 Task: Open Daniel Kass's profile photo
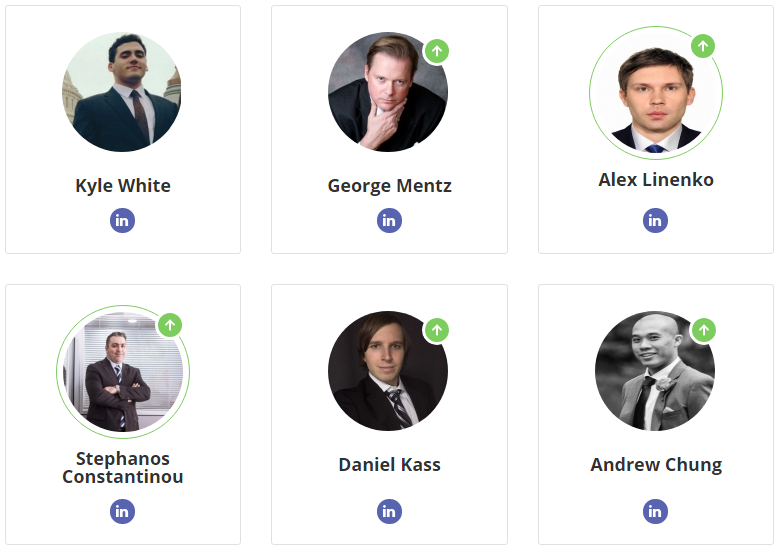388,372
